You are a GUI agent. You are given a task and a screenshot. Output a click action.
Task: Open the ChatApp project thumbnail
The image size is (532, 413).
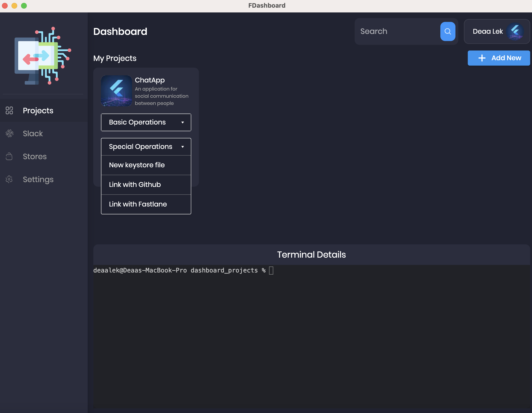[116, 91]
